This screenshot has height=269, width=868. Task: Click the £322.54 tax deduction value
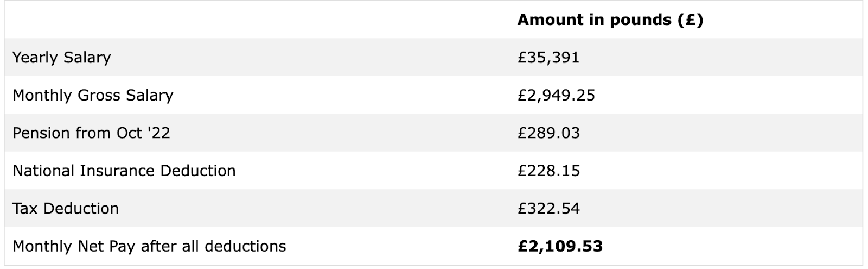coord(548,209)
